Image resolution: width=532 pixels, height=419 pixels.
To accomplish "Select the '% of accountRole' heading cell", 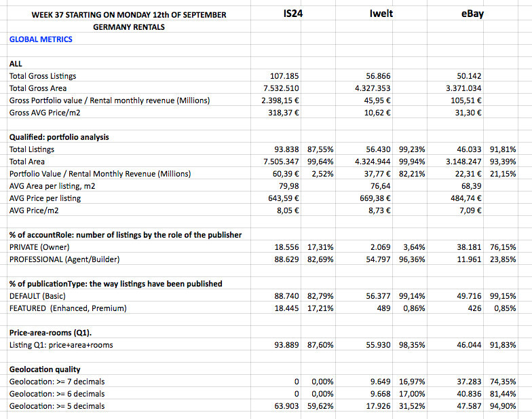I will (x=126, y=235).
